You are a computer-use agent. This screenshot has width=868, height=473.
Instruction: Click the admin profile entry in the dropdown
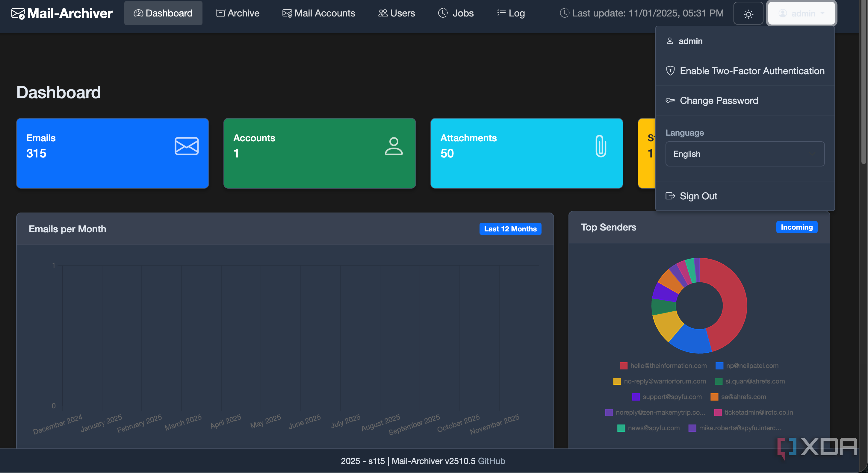745,41
